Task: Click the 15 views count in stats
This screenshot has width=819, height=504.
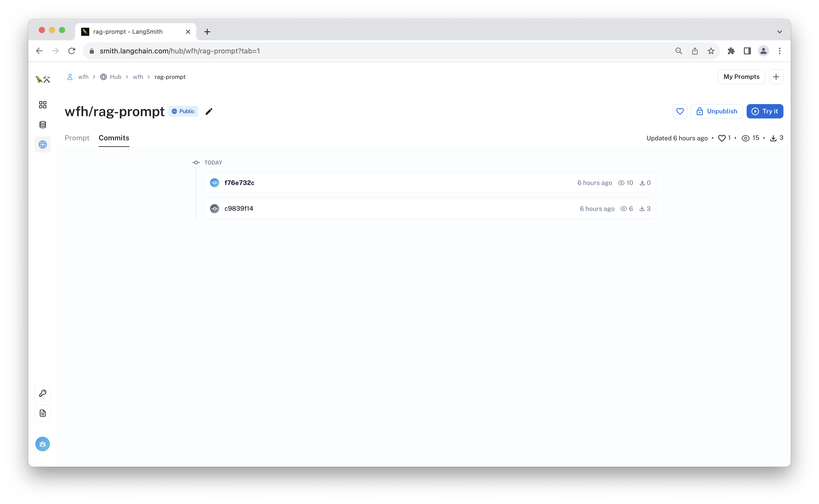Action: click(751, 138)
